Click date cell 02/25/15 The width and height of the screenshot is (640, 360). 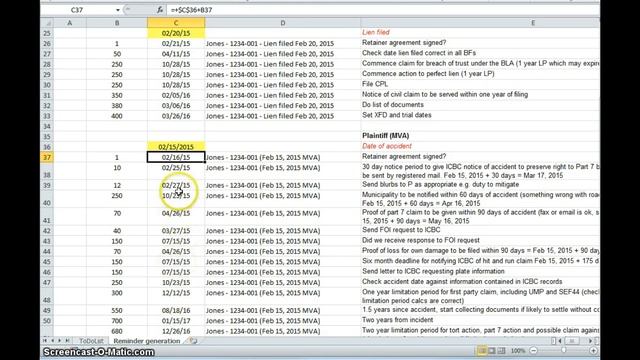coord(176,168)
